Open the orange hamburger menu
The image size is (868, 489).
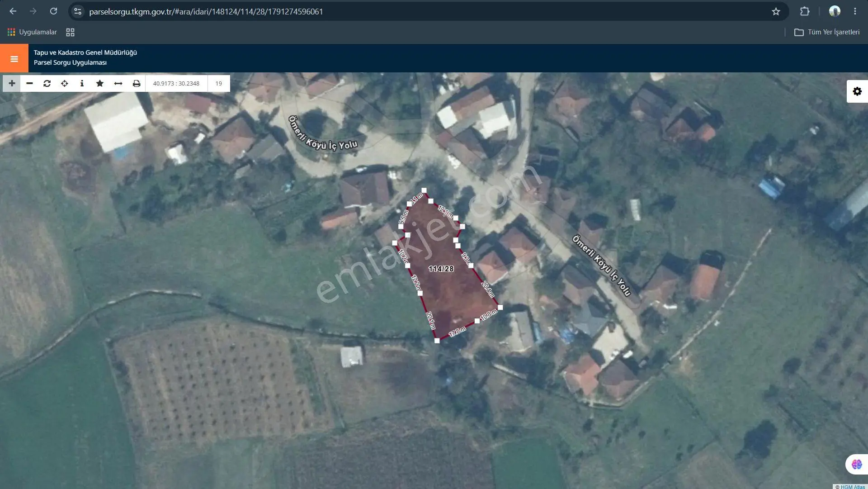point(14,58)
